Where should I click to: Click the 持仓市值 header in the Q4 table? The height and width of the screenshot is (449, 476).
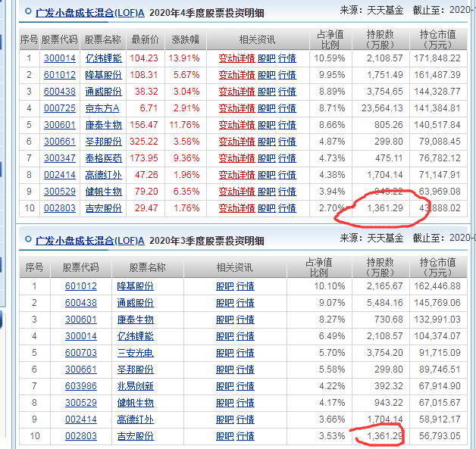point(438,39)
